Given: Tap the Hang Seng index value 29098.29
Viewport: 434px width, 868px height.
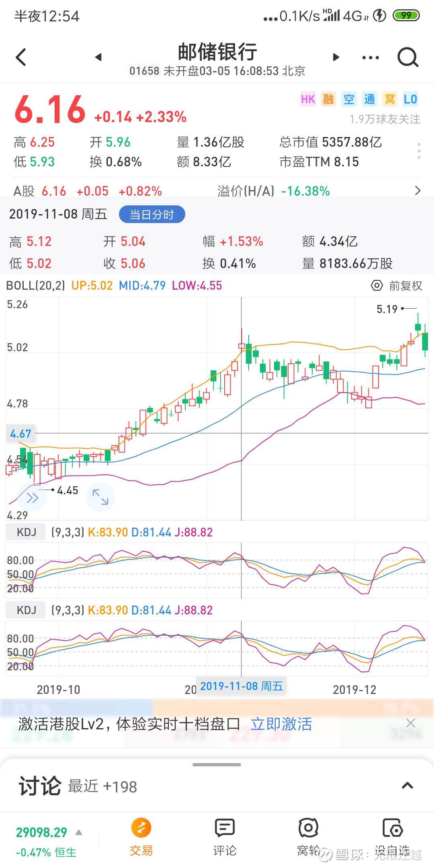Looking at the screenshot, I should tap(41, 832).
